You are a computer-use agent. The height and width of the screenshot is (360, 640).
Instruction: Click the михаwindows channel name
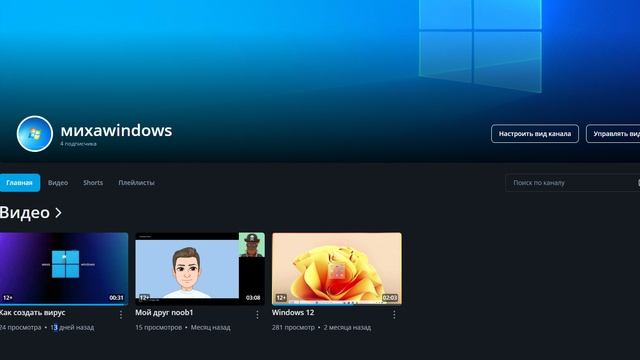(116, 131)
